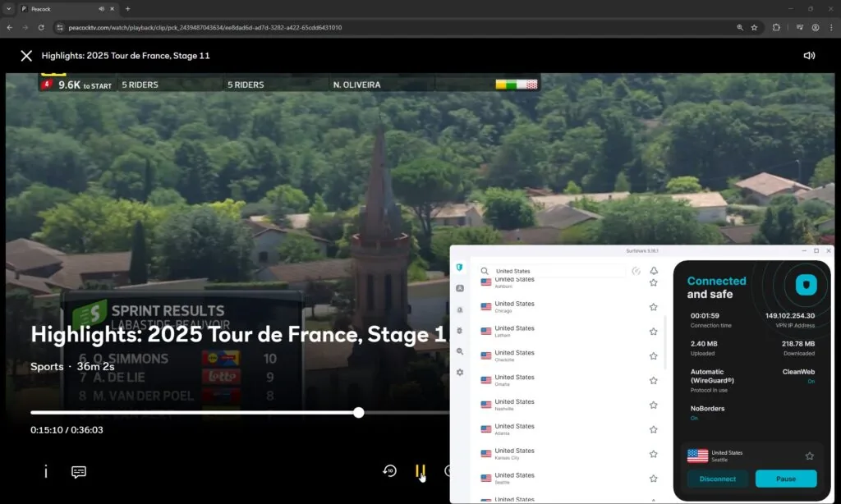Image resolution: width=841 pixels, height=504 pixels.
Task: Open Surfshark Alternative ID sidebar icon
Action: click(460, 288)
